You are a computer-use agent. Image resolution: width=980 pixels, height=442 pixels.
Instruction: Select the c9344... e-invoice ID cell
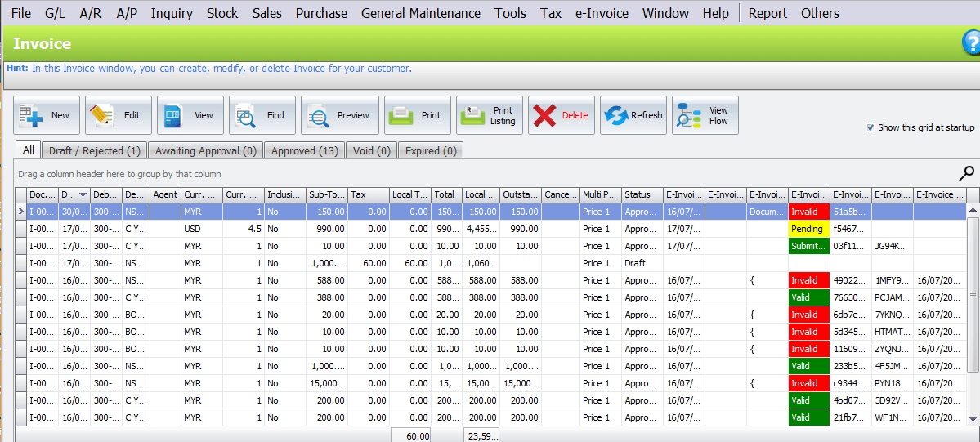[851, 382]
